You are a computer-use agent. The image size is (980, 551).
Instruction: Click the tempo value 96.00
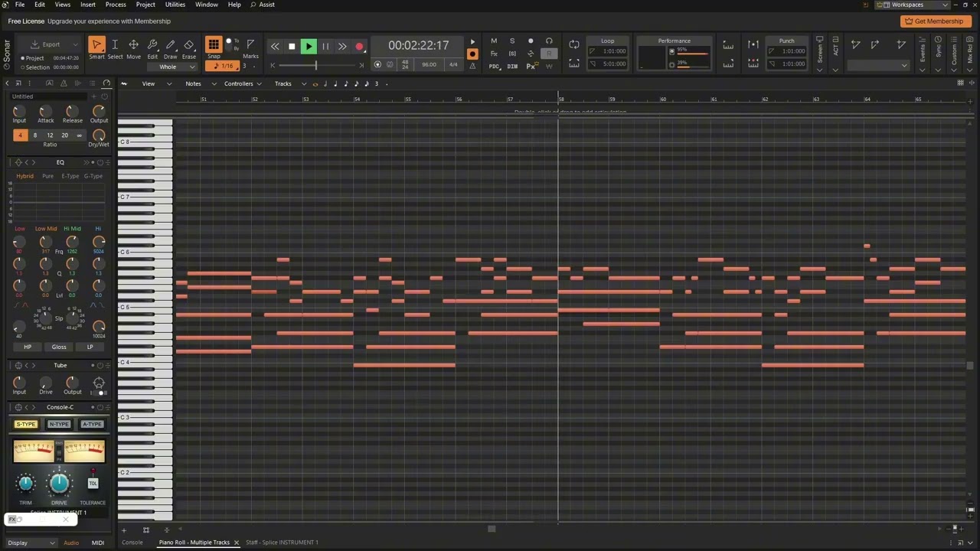[x=429, y=65]
